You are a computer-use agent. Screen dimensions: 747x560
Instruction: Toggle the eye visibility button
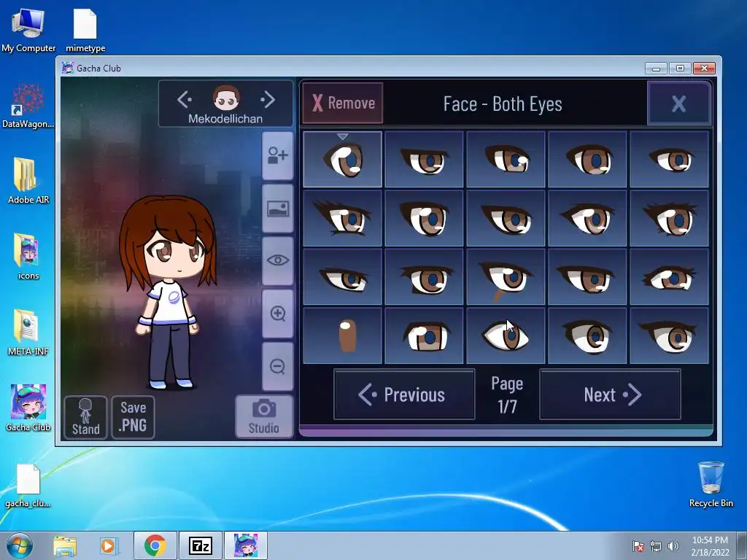coord(278,260)
